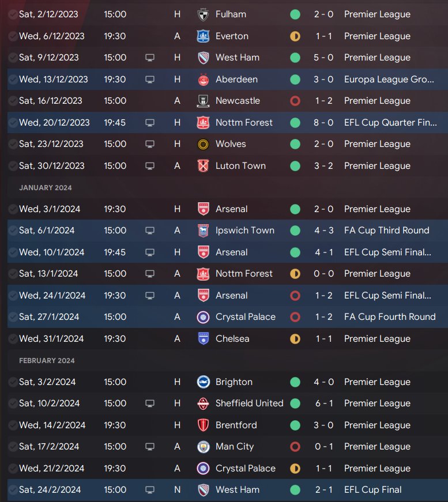Image resolution: width=448 pixels, height=502 pixels.
Task: Click the yellow draw indicator on Chelsea row
Action: 295,339
